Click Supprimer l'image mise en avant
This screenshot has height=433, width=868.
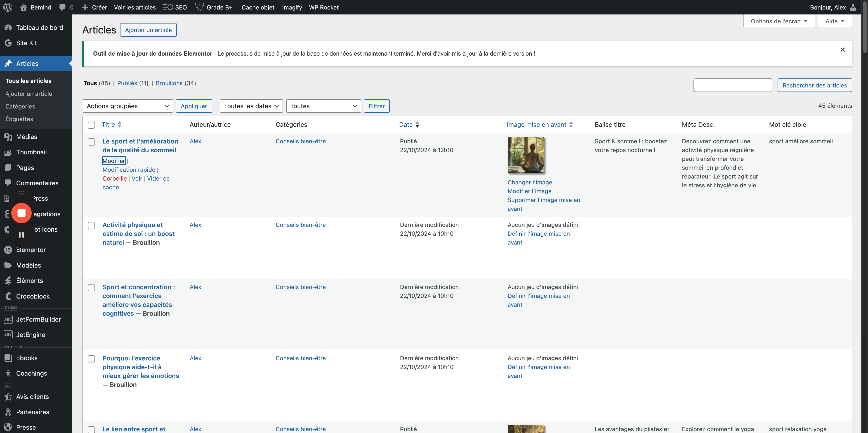544,204
